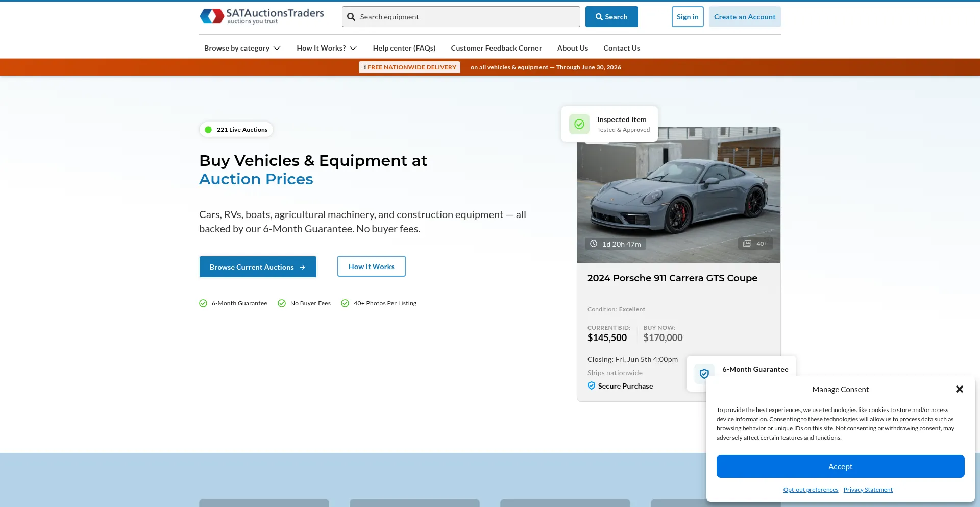Screen dimensions: 980x507
Task: Click the How It Works outlined button
Action: pos(372,267)
